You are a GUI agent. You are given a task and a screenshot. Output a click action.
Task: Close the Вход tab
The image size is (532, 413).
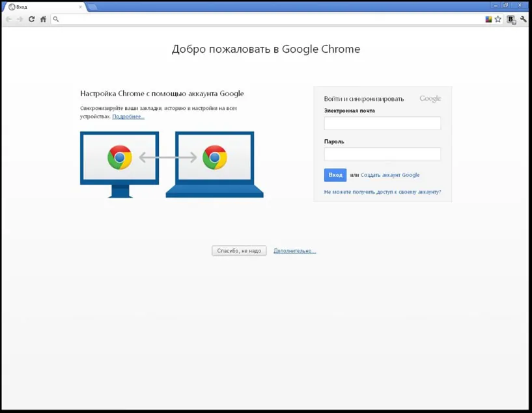click(x=80, y=7)
